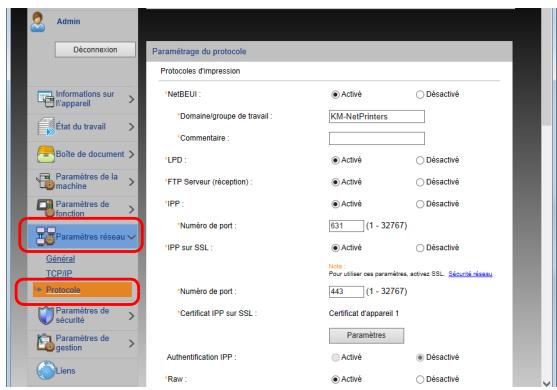
Task: Enable NetBEUI with Activé radio
Action: pyautogui.click(x=335, y=94)
